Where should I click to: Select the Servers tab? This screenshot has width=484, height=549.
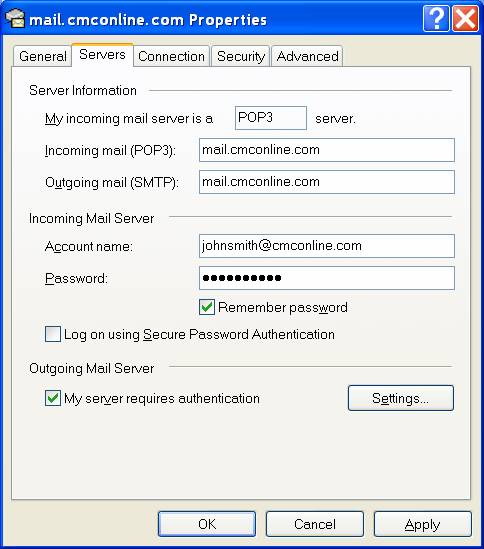(x=102, y=55)
